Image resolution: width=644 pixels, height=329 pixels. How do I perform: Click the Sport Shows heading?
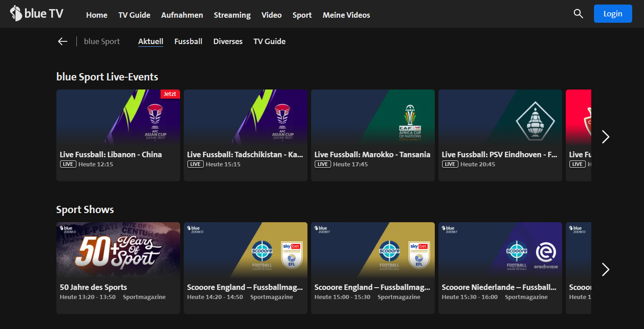click(x=85, y=209)
